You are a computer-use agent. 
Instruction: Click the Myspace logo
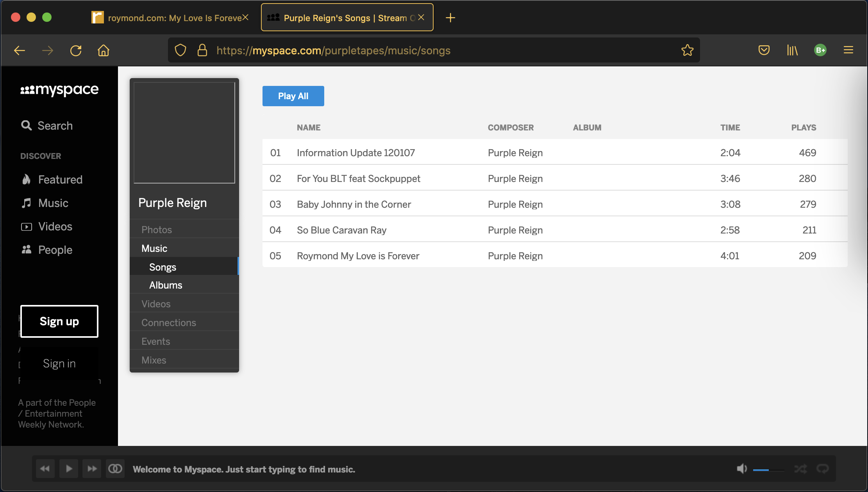click(x=59, y=90)
